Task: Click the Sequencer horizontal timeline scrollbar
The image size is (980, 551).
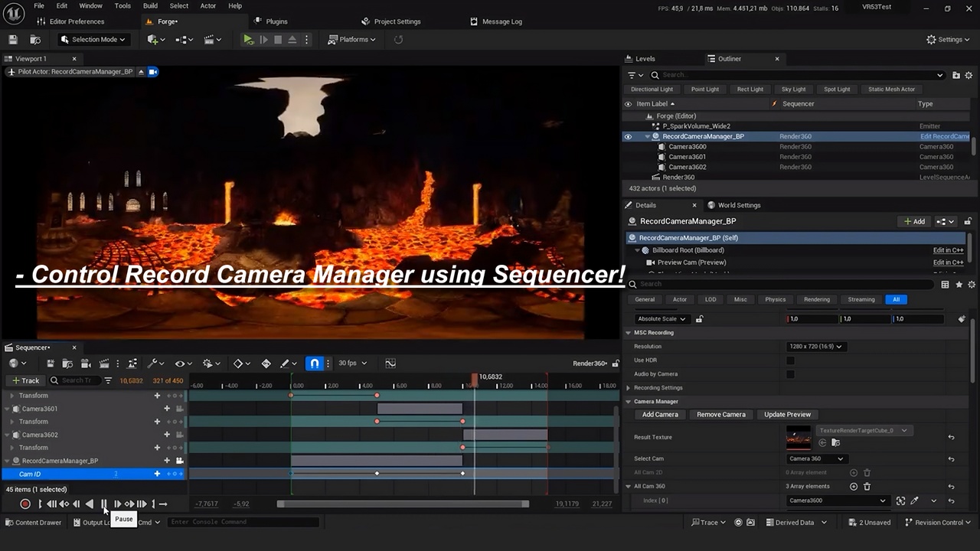Action: click(x=403, y=504)
